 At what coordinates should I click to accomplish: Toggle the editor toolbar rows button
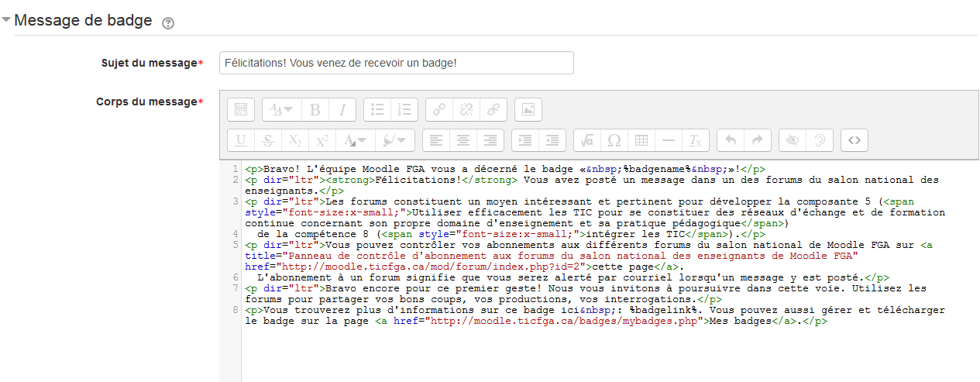point(240,109)
